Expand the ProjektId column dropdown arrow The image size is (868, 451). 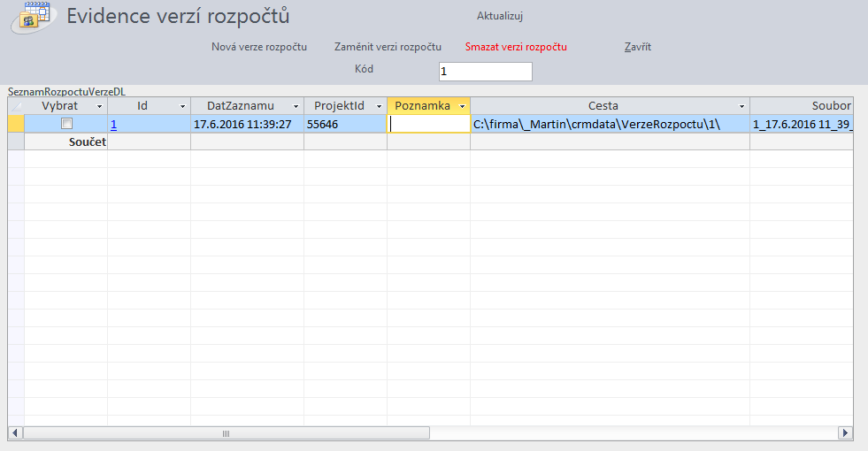379,106
